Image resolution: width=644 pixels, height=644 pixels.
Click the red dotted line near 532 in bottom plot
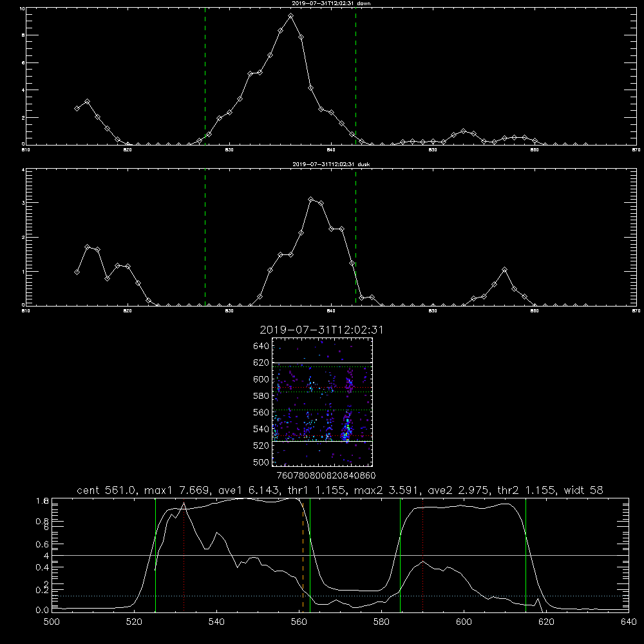click(x=184, y=555)
